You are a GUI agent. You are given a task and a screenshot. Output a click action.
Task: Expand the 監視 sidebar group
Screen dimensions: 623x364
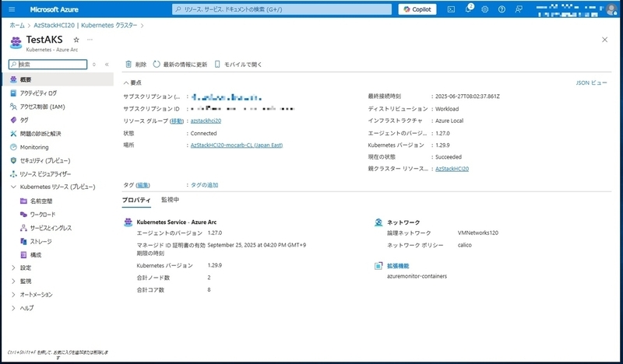pos(13,281)
